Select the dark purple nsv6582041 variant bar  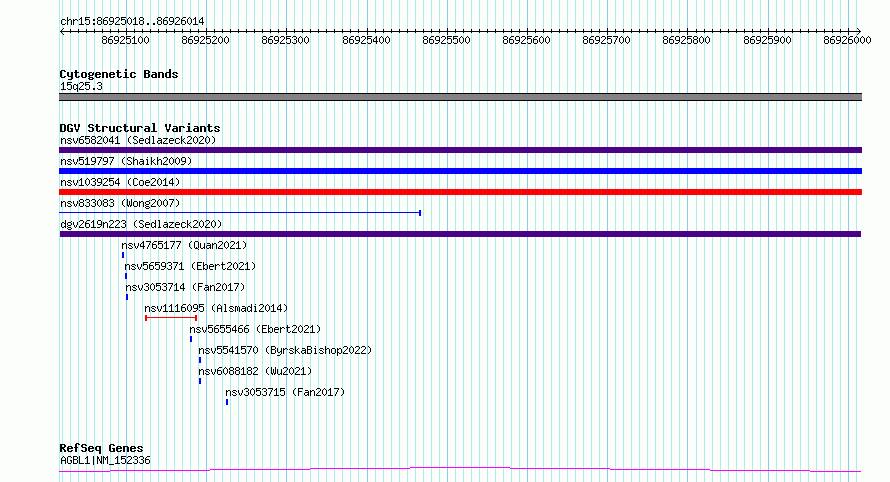coord(460,150)
